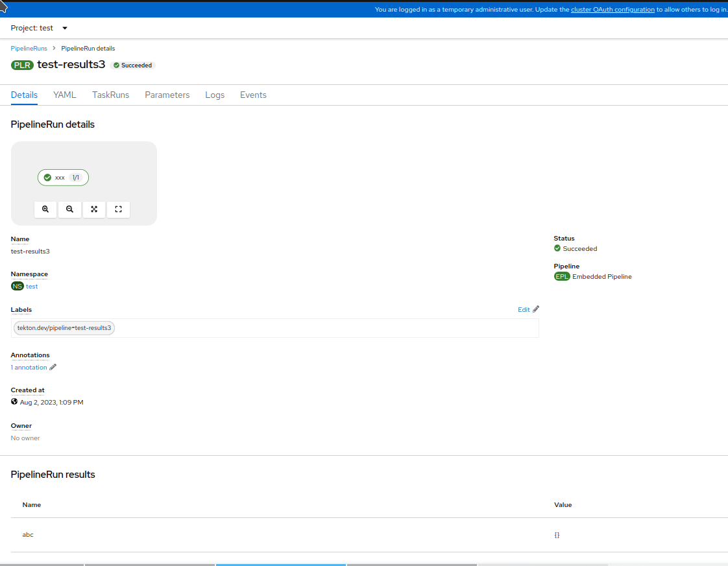Open the 1 annotation link

(x=29, y=368)
